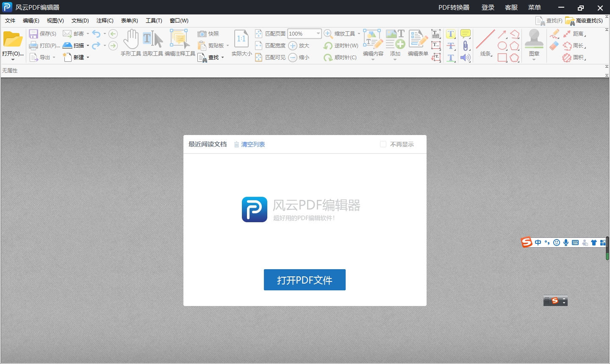The width and height of the screenshot is (610, 364).
Task: Open the 编辑(E) menu
Action: click(x=31, y=21)
